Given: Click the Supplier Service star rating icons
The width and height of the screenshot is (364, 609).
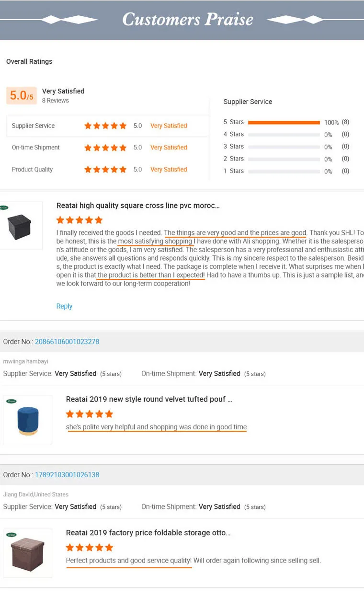Looking at the screenshot, I should (x=105, y=126).
